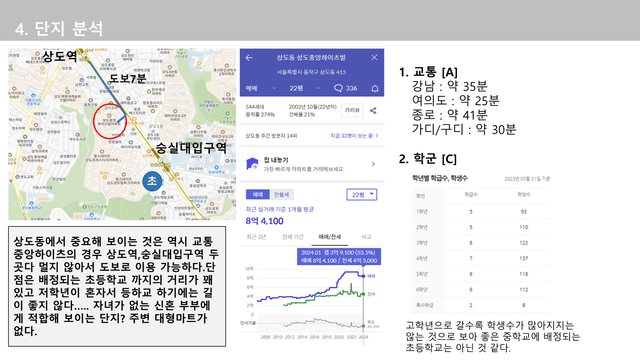640x360 pixels.
Task: Click the 1학년 row in the table
Action: [x=481, y=211]
